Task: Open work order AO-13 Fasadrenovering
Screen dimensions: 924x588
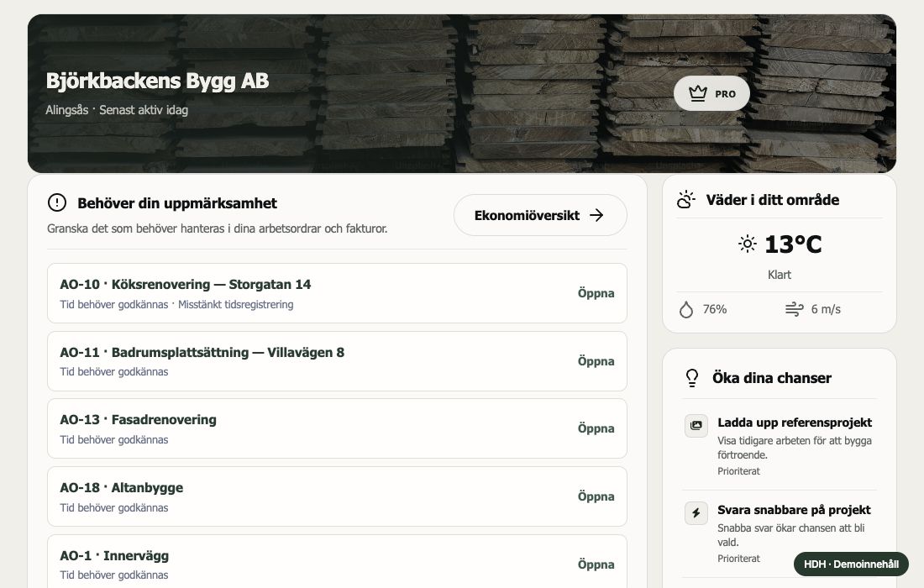Action: 596,428
